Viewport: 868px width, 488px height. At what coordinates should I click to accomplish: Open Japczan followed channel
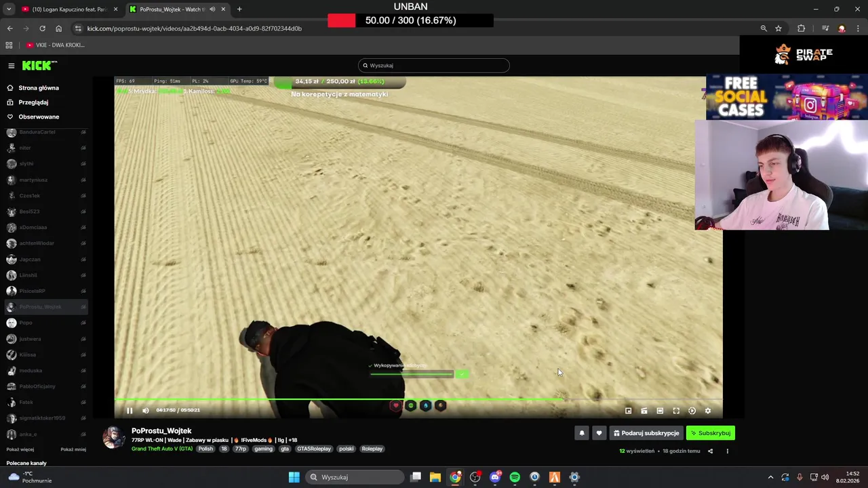click(46, 259)
